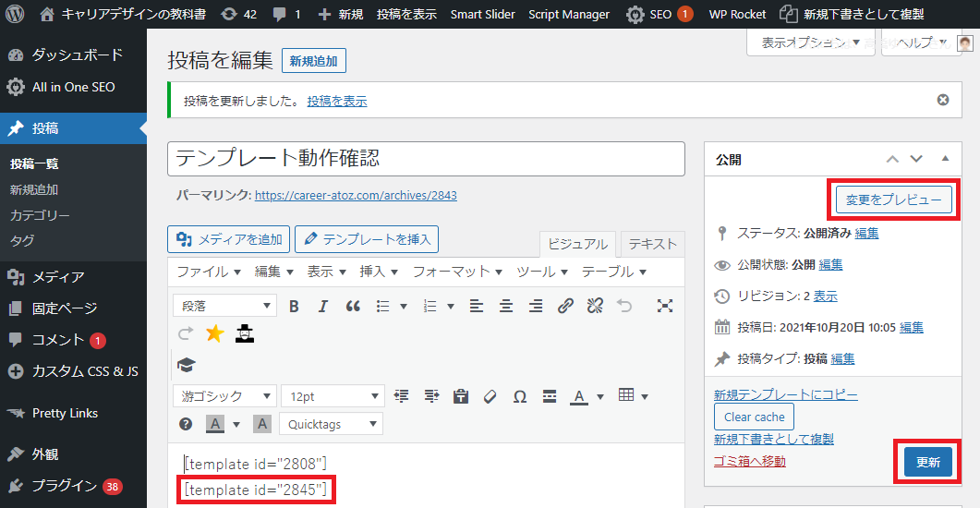This screenshot has height=508, width=980.
Task: Enter fullscreen editing mode
Action: (664, 307)
